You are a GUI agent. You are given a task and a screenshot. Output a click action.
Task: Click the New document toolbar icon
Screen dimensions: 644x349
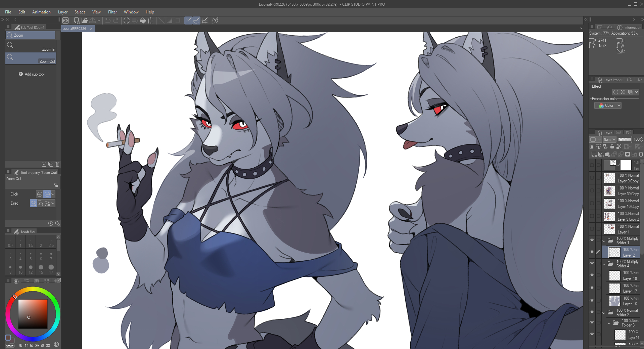(77, 20)
